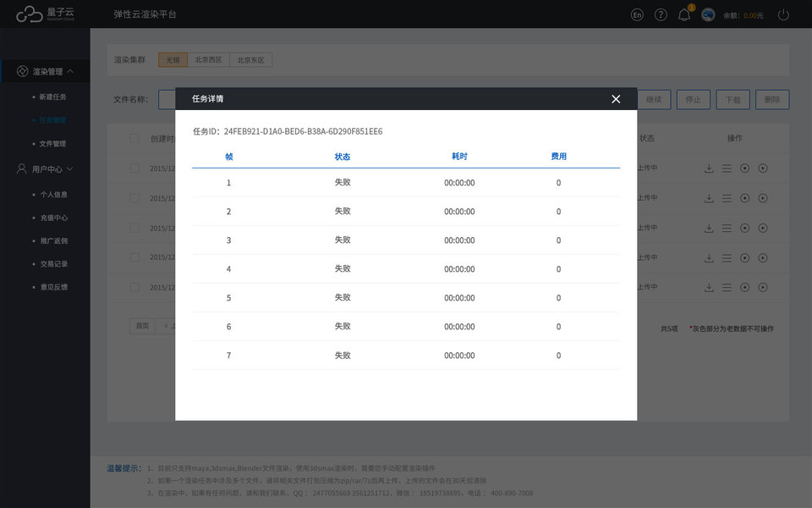Select the 北京西区 cluster tab

click(209, 59)
